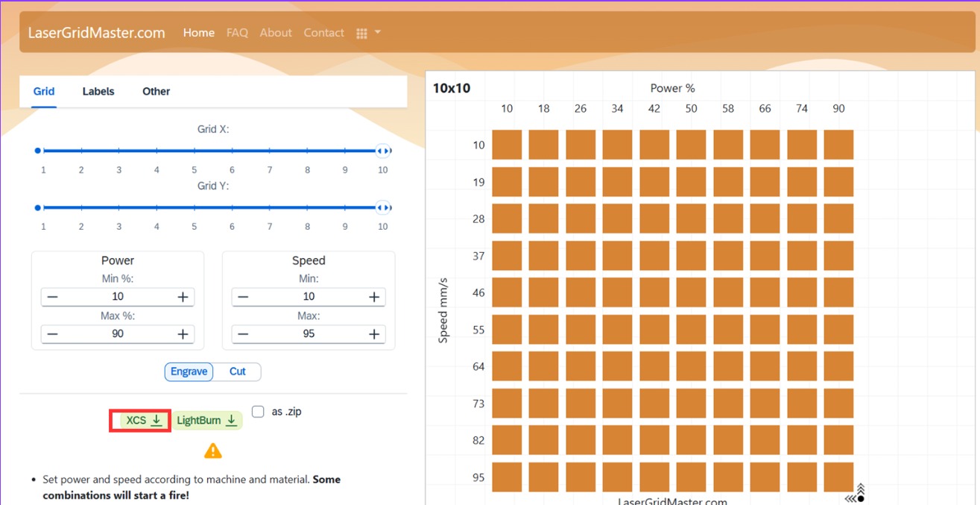Increase Speed Min with plus button

(x=374, y=297)
